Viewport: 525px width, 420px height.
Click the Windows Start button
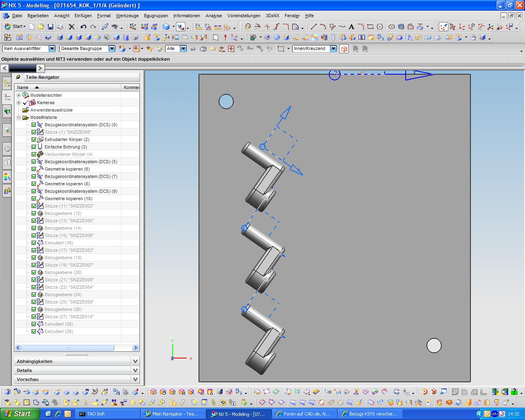click(20, 414)
